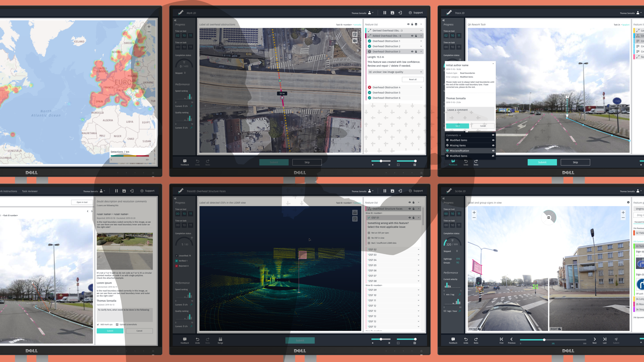Screen dimensions: 644x362
Task: Toggle the Unverified: 79 checkbox in Trace3D
Action: [176, 256]
